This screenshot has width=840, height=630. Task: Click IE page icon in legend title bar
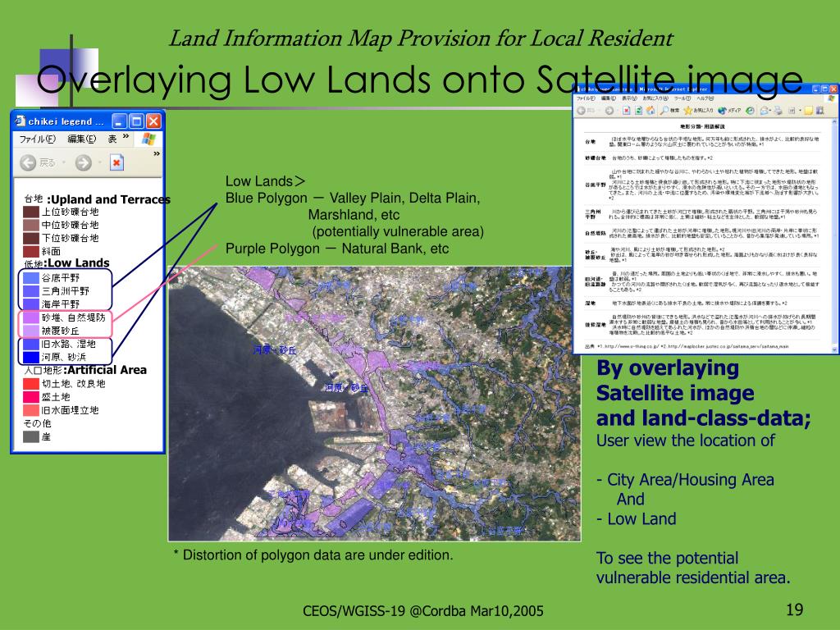pyautogui.click(x=21, y=121)
